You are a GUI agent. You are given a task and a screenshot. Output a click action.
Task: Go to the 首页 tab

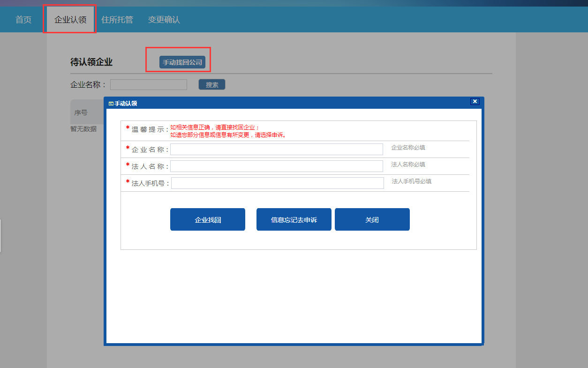tap(23, 20)
